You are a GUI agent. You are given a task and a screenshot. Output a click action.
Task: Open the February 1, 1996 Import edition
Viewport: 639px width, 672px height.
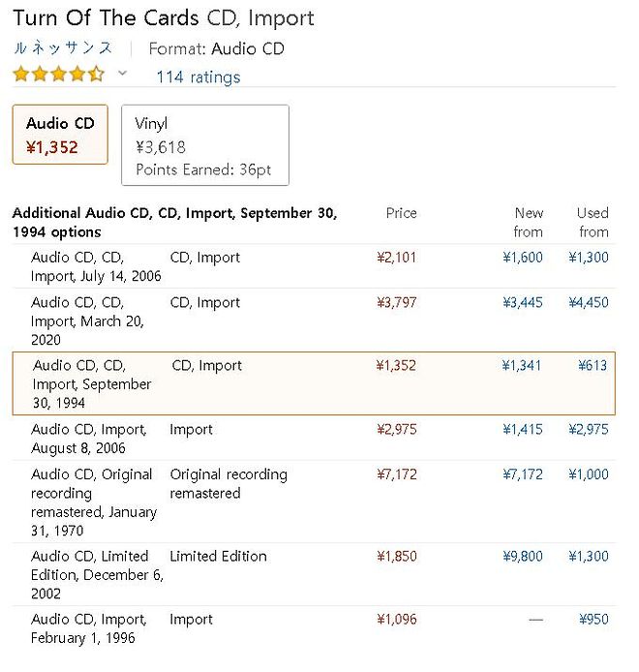pyautogui.click(x=89, y=628)
